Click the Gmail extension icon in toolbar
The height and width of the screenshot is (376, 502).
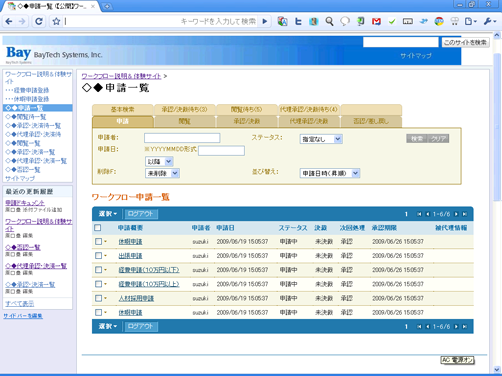pyautogui.click(x=376, y=22)
